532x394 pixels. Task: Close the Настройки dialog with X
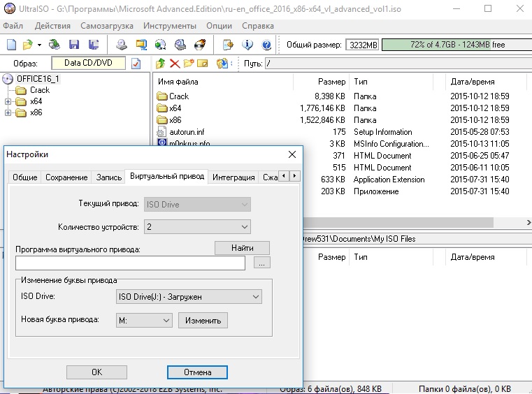292,154
